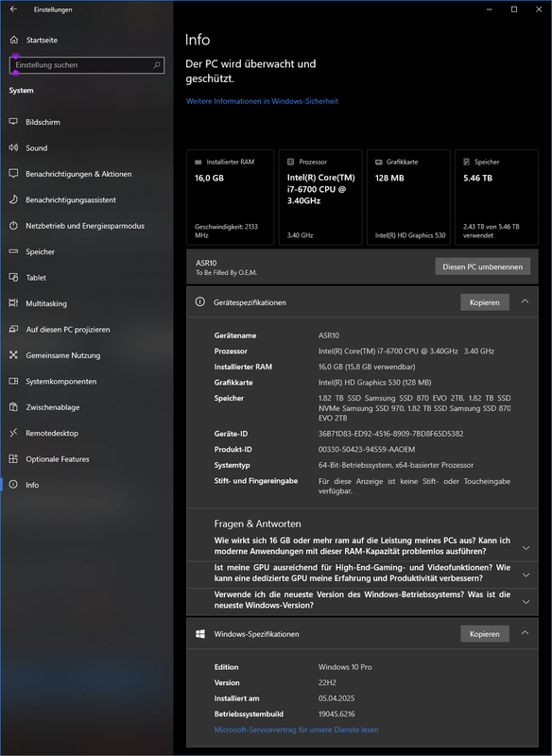Open the Tablet icon
Image resolution: width=552 pixels, height=756 pixels.
click(13, 277)
